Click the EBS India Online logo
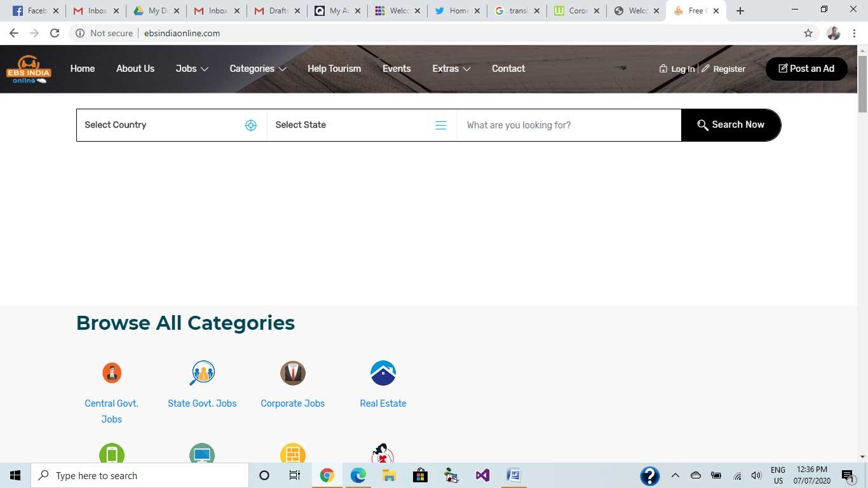868x488 pixels. click(29, 69)
